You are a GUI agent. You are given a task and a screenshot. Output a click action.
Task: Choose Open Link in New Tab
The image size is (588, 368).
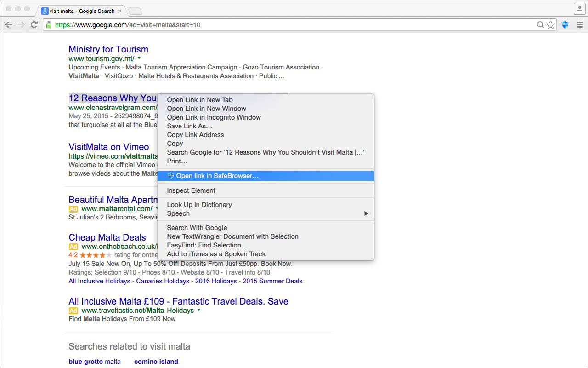point(266,100)
